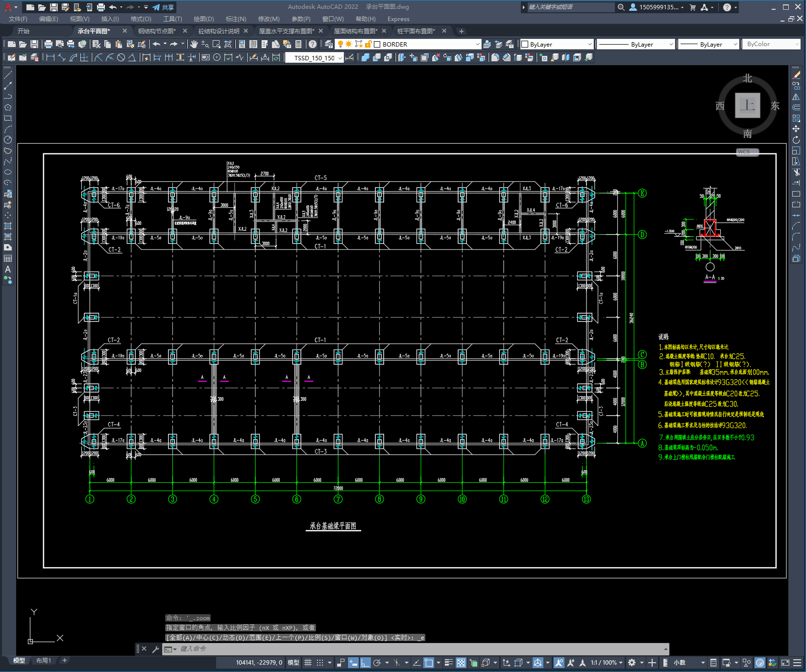Click the Share (共享) paper plane button

(164, 7)
